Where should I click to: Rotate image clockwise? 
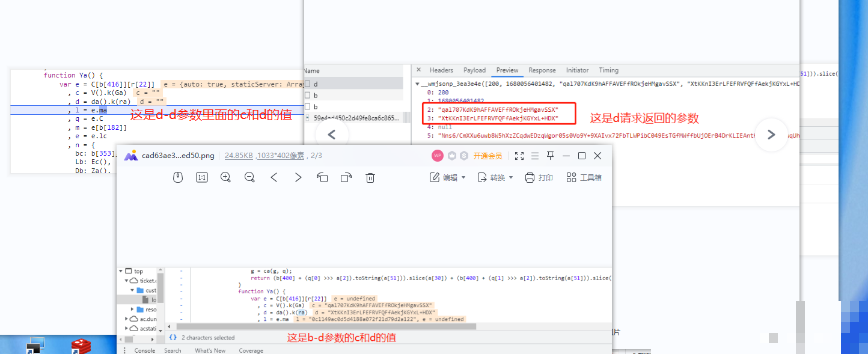[346, 177]
